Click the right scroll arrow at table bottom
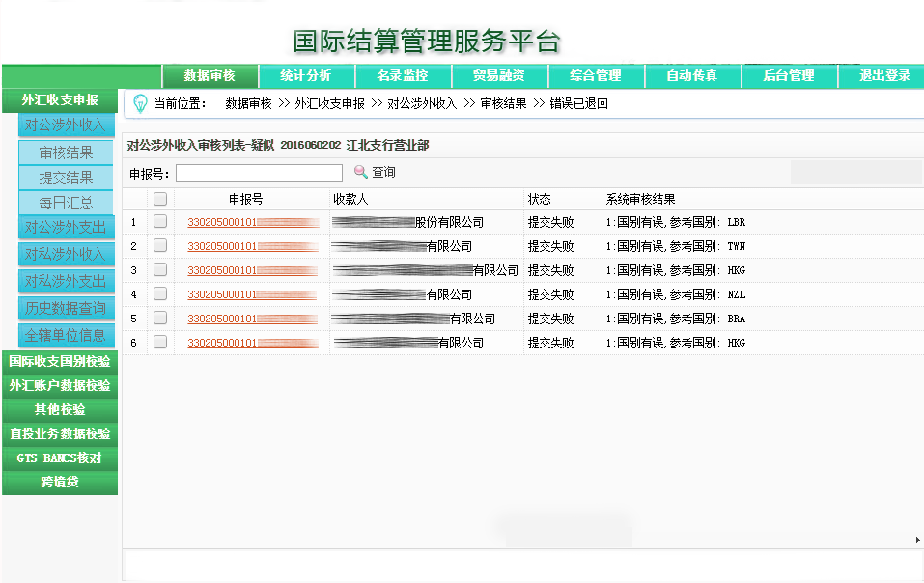 click(917, 540)
